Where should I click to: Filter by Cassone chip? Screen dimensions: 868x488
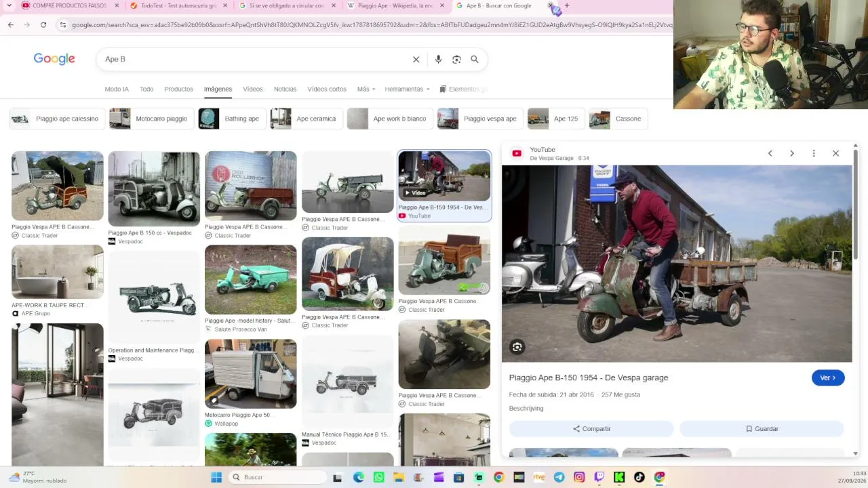pyautogui.click(x=618, y=119)
